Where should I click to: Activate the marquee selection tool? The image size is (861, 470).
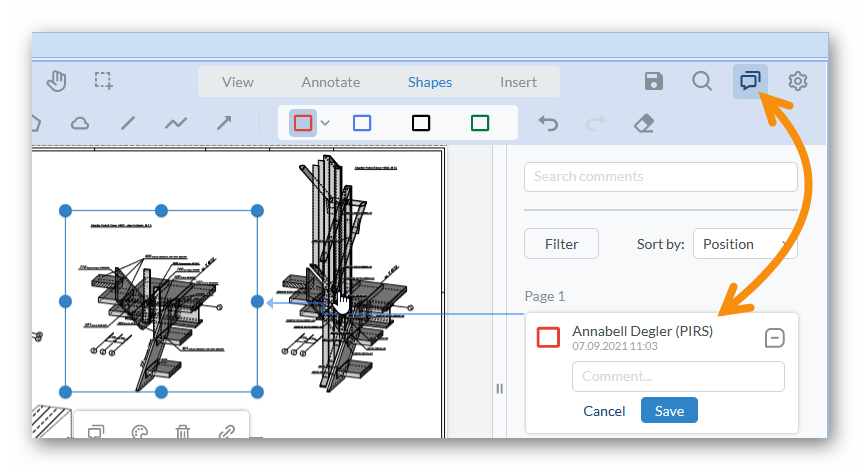tap(103, 82)
